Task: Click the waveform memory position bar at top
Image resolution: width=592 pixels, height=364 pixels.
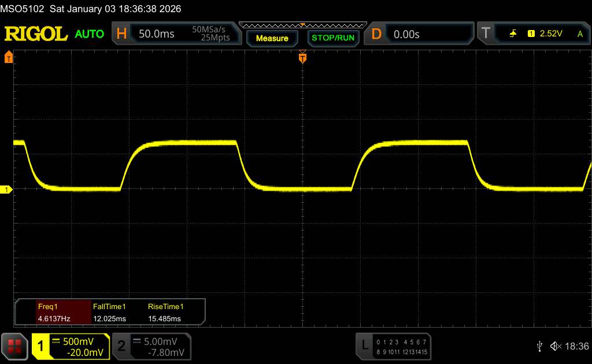Action: click(302, 25)
